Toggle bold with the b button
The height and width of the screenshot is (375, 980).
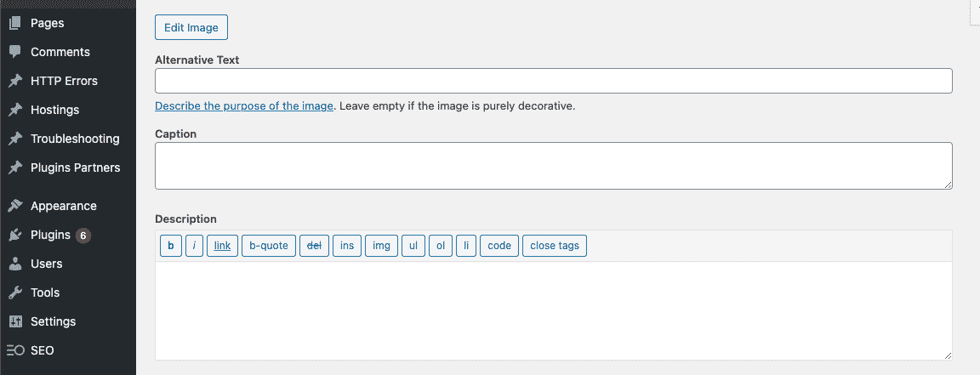click(x=171, y=246)
